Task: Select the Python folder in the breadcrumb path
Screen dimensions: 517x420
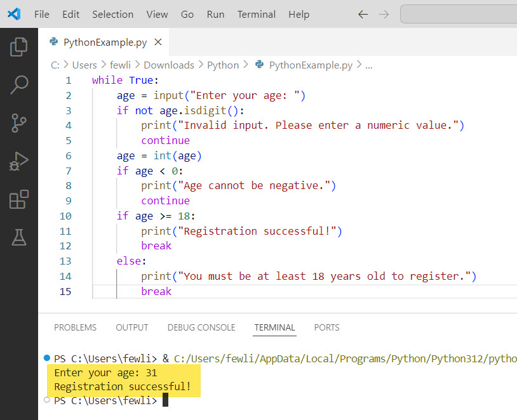Action: (x=223, y=65)
